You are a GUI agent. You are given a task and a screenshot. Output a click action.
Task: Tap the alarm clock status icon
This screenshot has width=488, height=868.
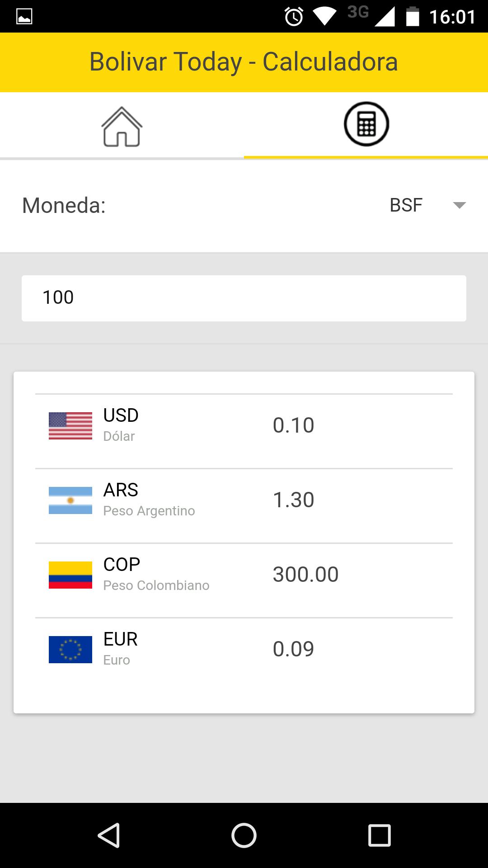(x=294, y=17)
